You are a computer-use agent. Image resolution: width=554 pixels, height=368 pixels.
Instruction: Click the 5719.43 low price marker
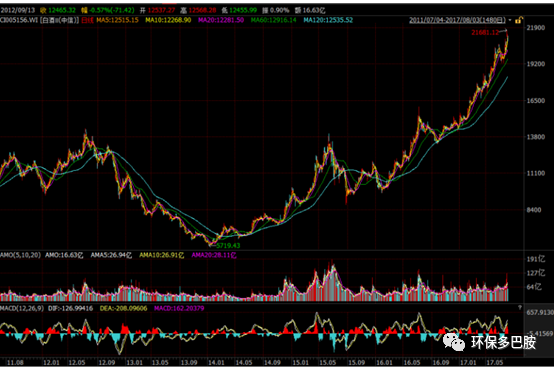click(228, 245)
